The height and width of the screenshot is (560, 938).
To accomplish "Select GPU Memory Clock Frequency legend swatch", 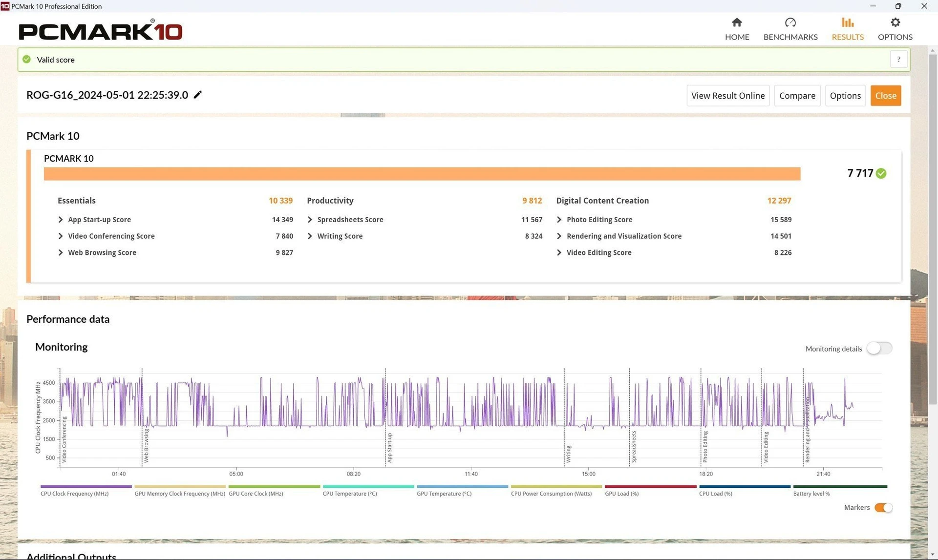I will click(180, 486).
